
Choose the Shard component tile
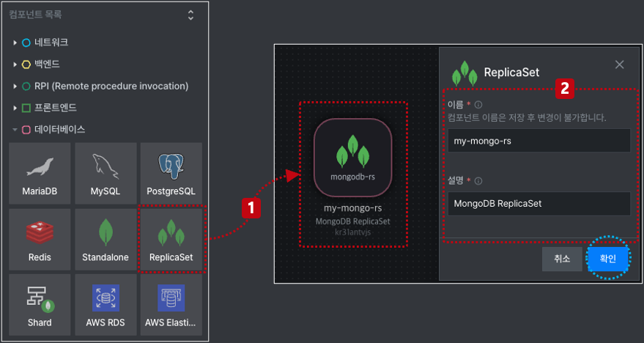[40, 305]
